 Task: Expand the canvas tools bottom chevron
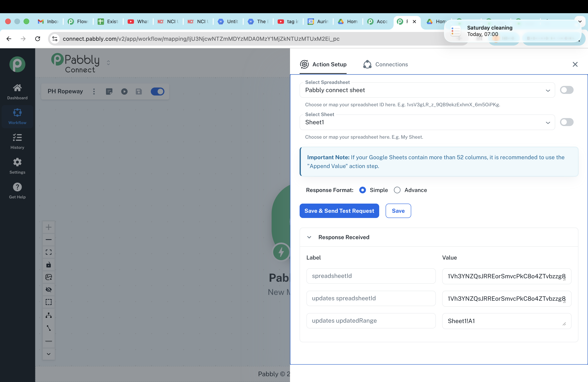(49, 354)
